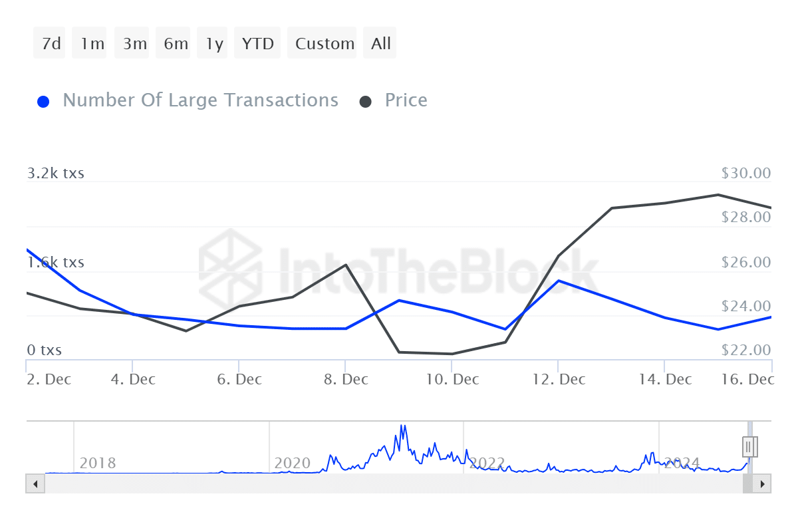Image resolution: width=798 pixels, height=532 pixels.
Task: Click 2022 in the navigator timeline
Action: [487, 463]
